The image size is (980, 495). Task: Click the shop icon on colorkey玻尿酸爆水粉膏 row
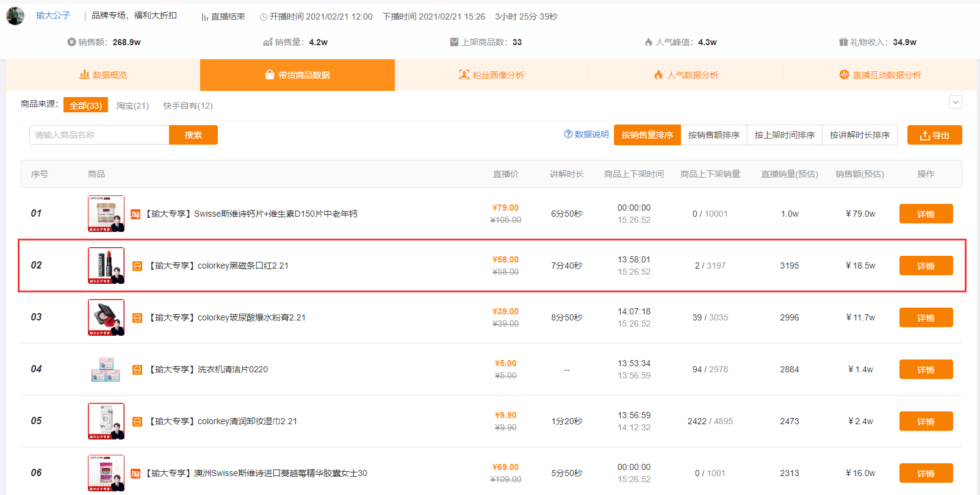[x=137, y=318]
